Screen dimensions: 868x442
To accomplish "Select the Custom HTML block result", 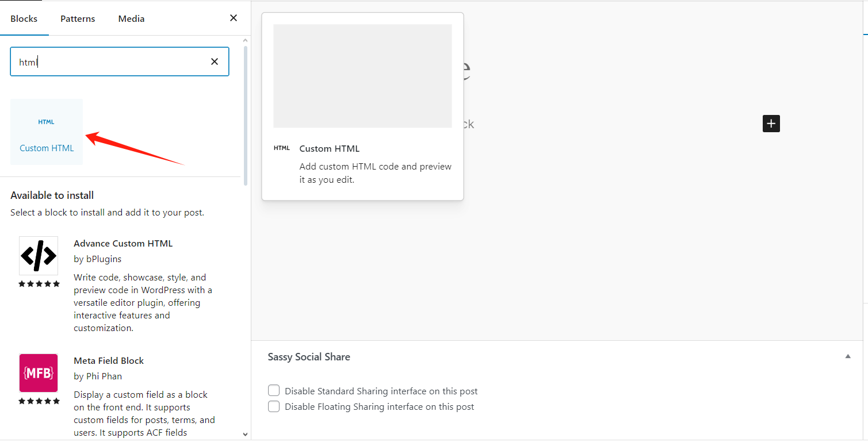I will (x=46, y=132).
